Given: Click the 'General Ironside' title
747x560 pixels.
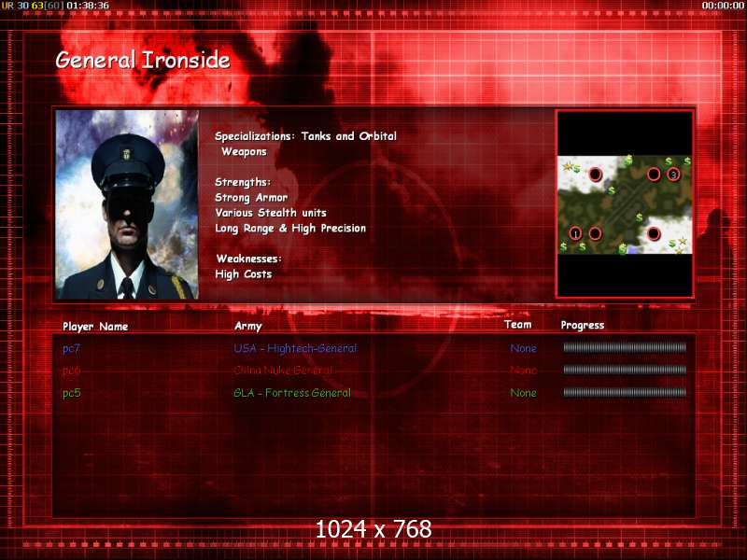Looking at the screenshot, I should point(143,60).
